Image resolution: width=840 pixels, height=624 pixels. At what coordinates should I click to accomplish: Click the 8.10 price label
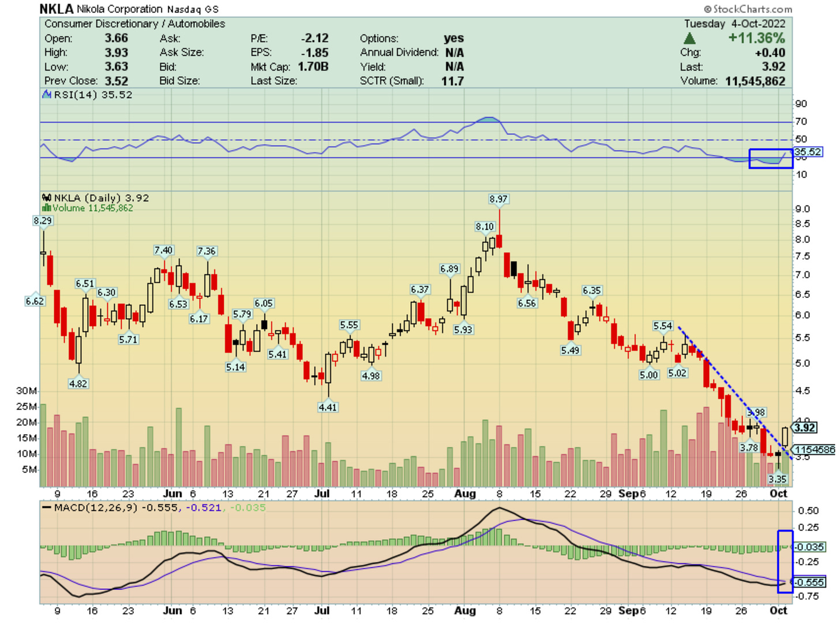coord(485,227)
